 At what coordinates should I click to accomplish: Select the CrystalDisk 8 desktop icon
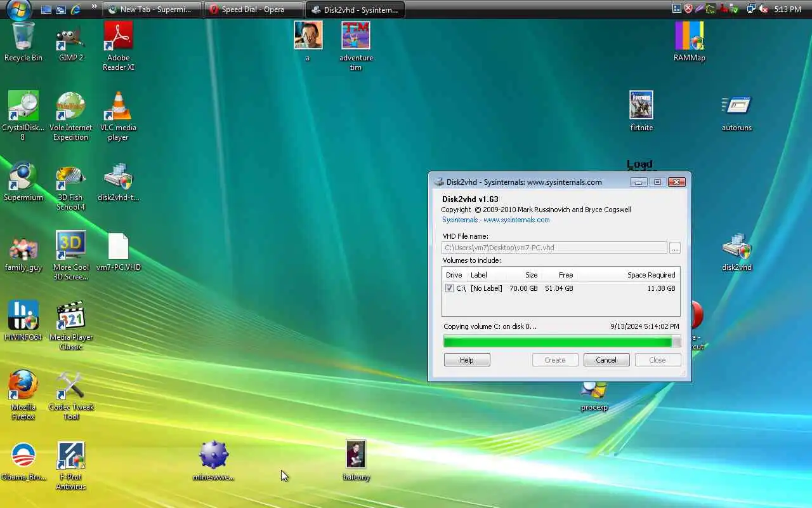click(x=23, y=116)
